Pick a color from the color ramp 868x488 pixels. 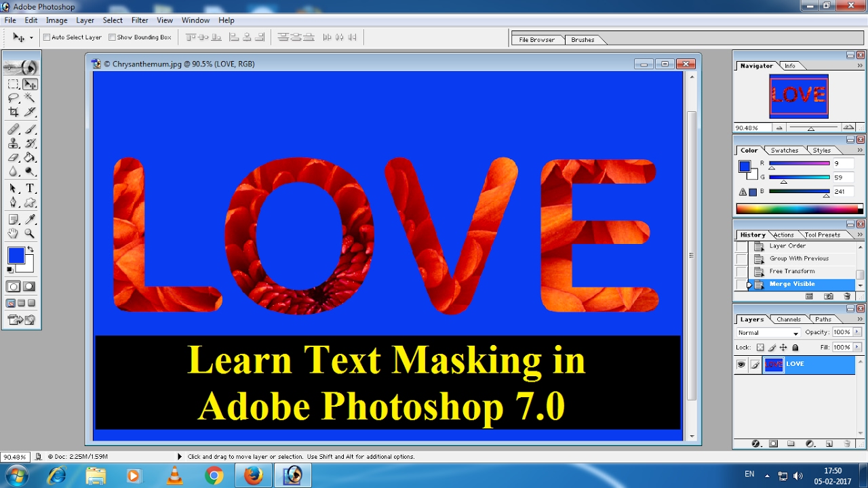coord(800,209)
